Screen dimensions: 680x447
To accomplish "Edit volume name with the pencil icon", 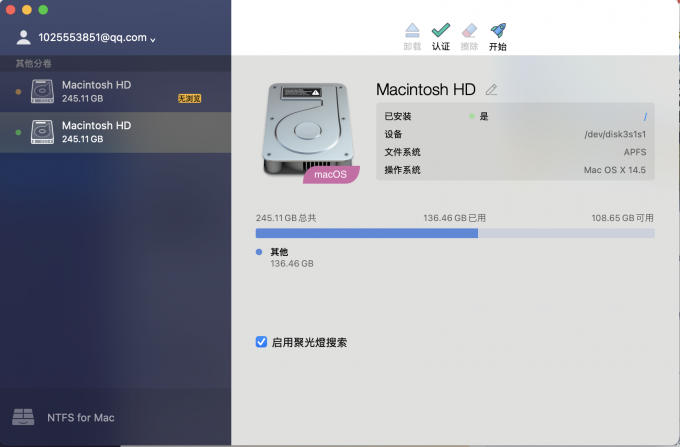I will [x=491, y=90].
